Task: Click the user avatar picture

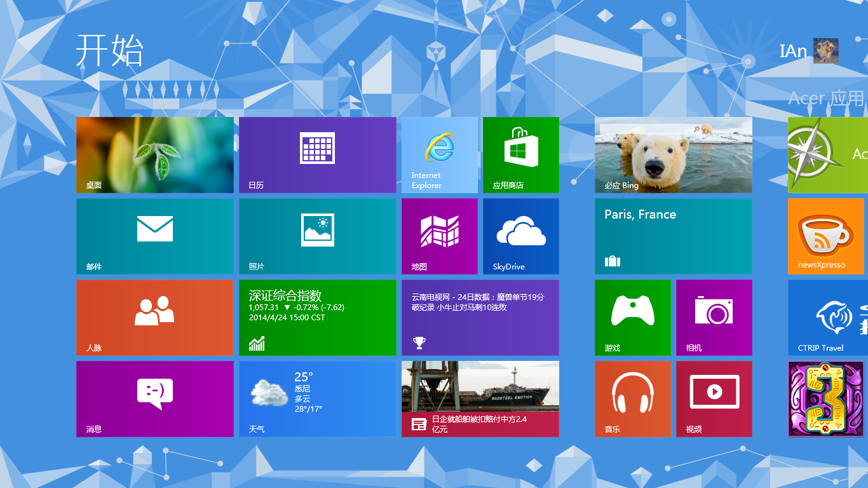Action: pos(826,51)
